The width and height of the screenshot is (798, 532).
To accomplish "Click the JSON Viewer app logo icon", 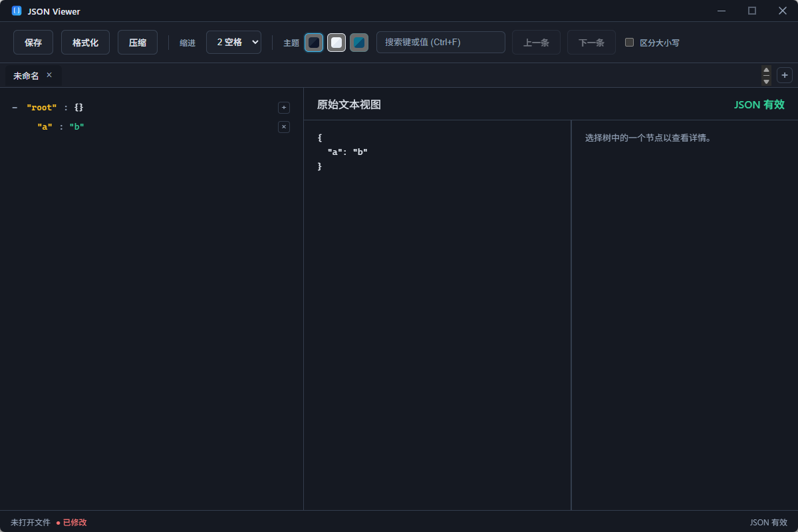I will 17,11.
